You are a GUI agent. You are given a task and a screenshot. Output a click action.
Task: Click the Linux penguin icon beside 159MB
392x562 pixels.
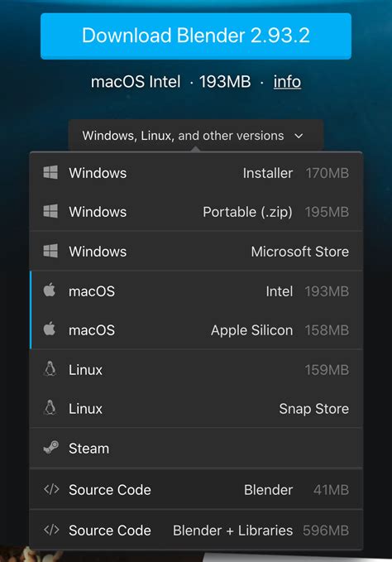(x=50, y=369)
